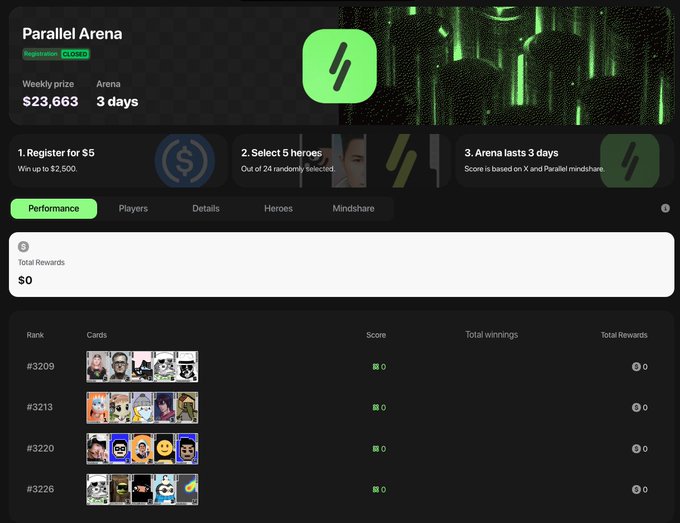
Task: Go to the Mindshare tab
Action: 352,208
